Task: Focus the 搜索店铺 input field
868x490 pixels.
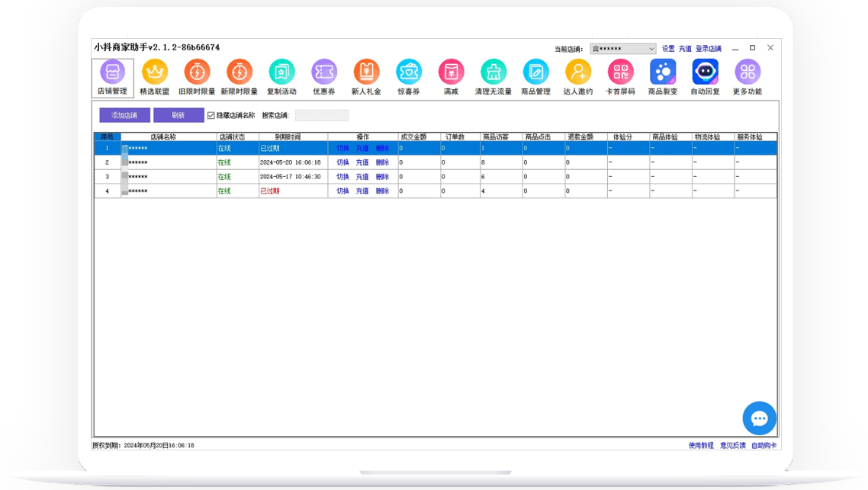Action: tap(321, 116)
